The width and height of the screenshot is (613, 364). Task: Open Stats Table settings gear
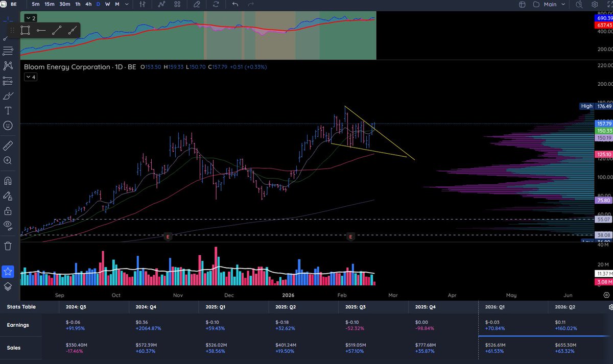click(611, 307)
